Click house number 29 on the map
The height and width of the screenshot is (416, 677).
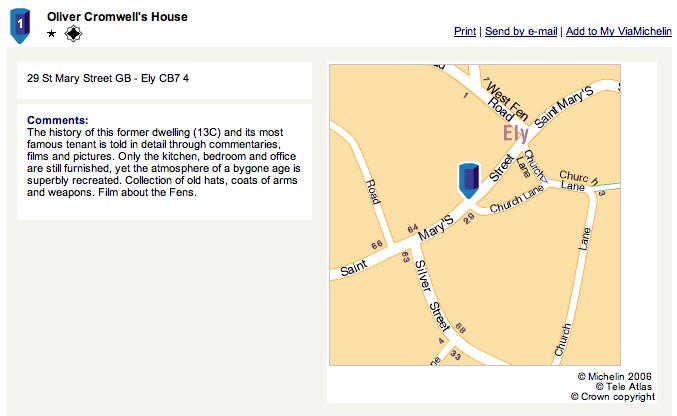tap(469, 218)
